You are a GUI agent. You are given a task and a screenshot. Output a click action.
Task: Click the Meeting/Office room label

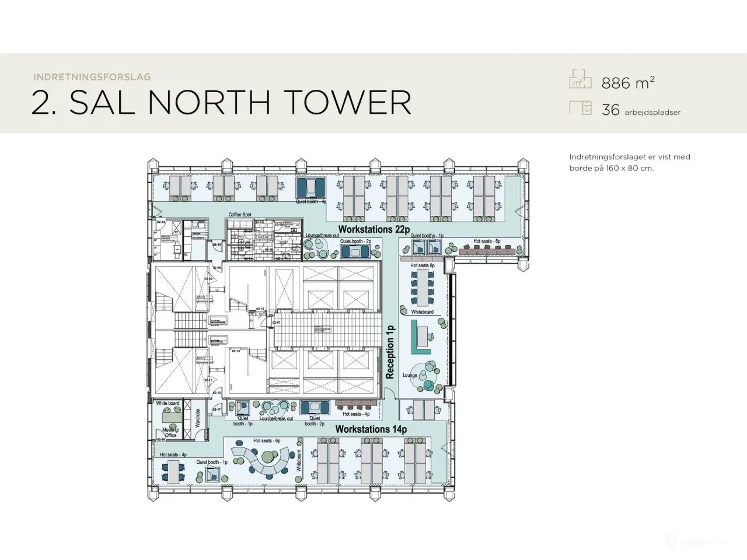[170, 432]
